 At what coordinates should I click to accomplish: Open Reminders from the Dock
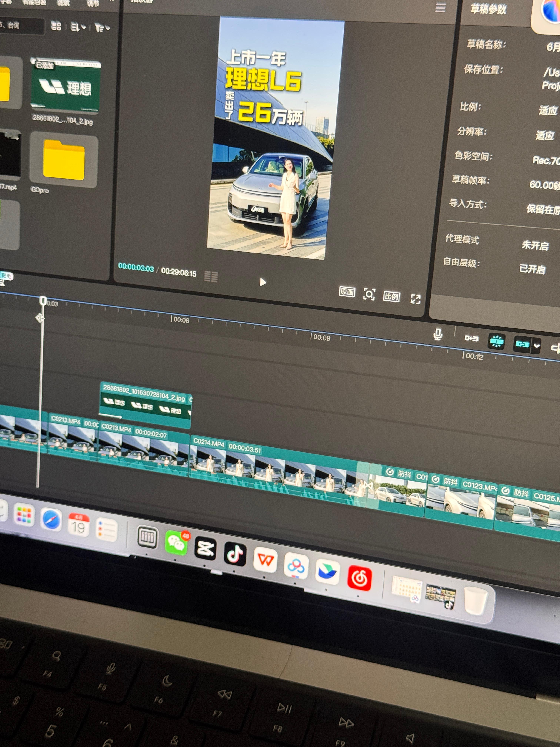tap(107, 529)
